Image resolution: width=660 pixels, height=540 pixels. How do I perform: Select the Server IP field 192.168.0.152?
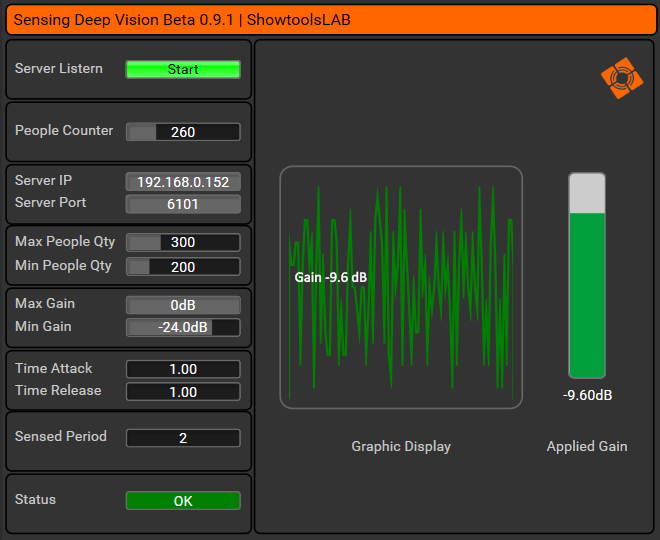183,182
